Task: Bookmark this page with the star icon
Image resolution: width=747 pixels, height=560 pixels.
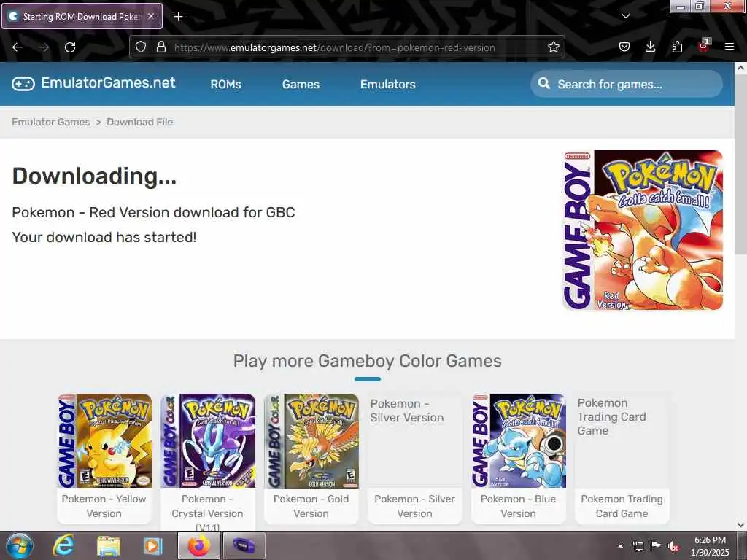Action: click(x=553, y=47)
